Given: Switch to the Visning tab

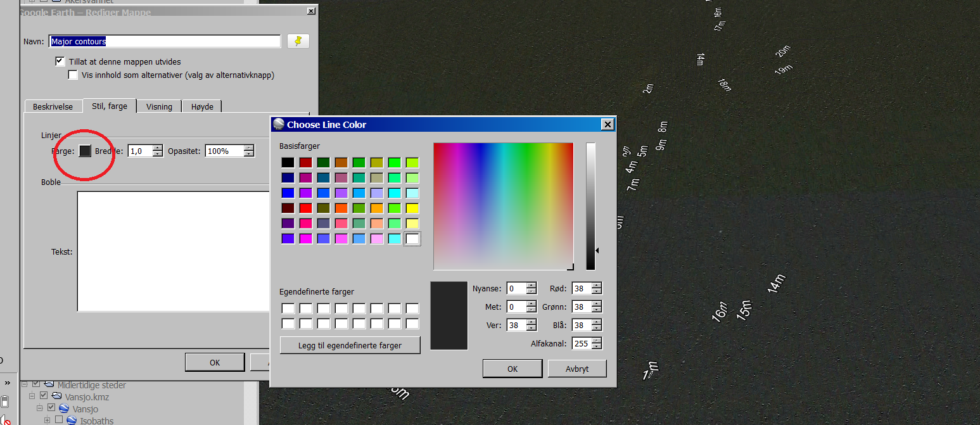Looking at the screenshot, I should click(x=159, y=106).
